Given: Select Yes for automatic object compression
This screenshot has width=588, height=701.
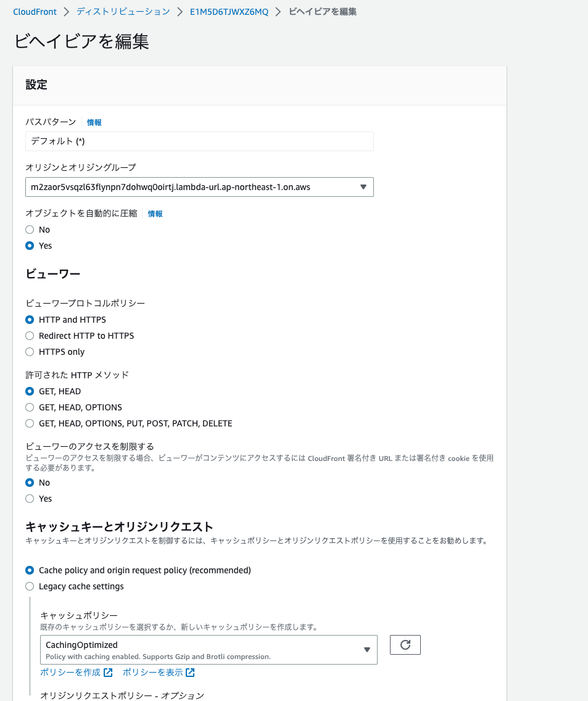Looking at the screenshot, I should point(30,246).
